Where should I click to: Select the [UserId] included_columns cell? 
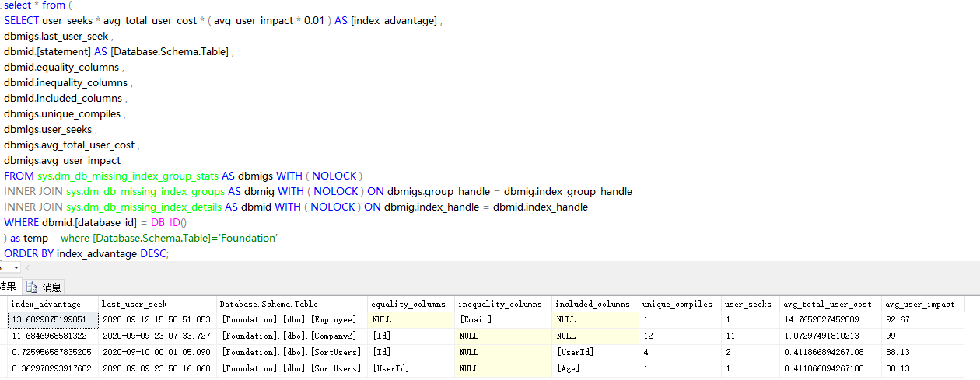tap(596, 352)
